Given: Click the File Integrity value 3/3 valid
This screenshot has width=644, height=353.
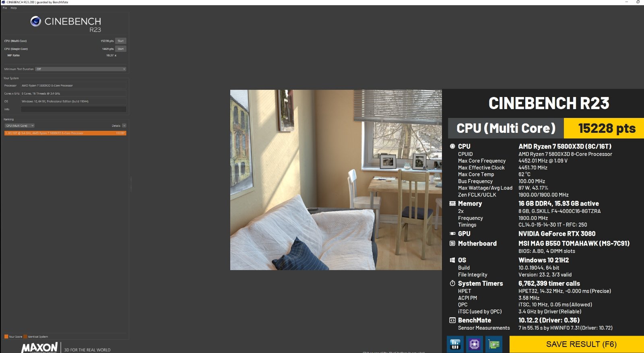Looking at the screenshot, I should [545, 275].
